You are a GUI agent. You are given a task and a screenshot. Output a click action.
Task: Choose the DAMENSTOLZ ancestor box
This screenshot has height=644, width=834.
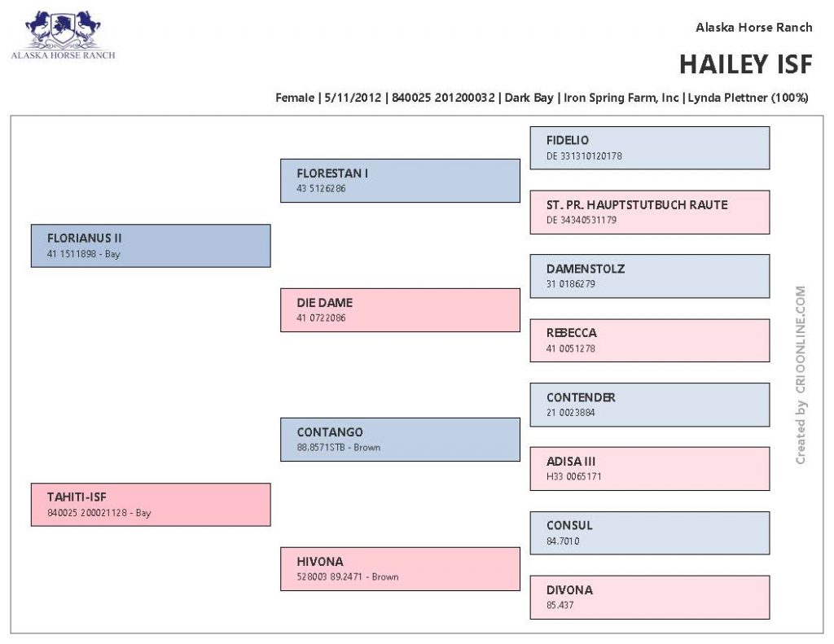649,276
